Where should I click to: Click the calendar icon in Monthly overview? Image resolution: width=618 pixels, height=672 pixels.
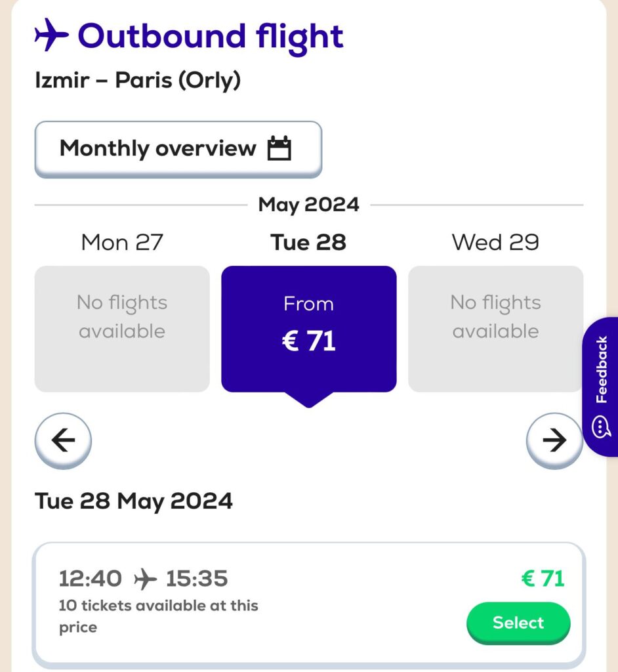point(279,148)
